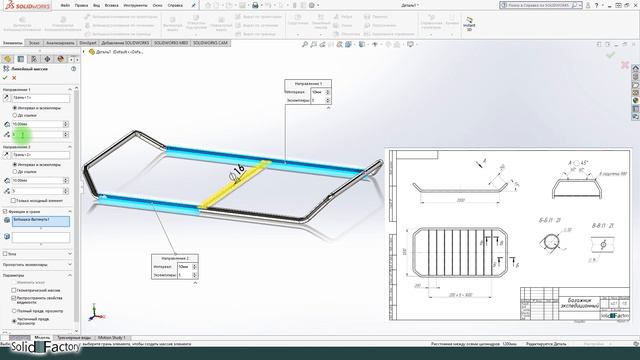Click the red cancel X in viewport corner
Image resolution: width=640 pixels, height=360 pixels.
pos(624,64)
